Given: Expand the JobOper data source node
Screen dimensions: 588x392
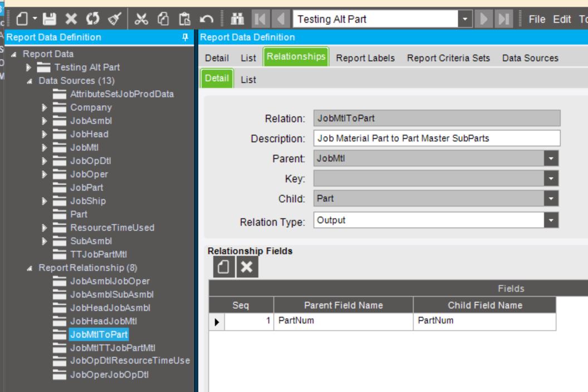Looking at the screenshot, I should coord(44,174).
